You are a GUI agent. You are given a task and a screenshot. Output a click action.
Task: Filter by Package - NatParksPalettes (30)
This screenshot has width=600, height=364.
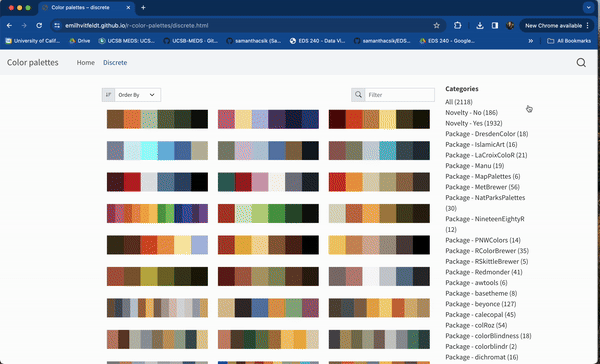tap(485, 203)
